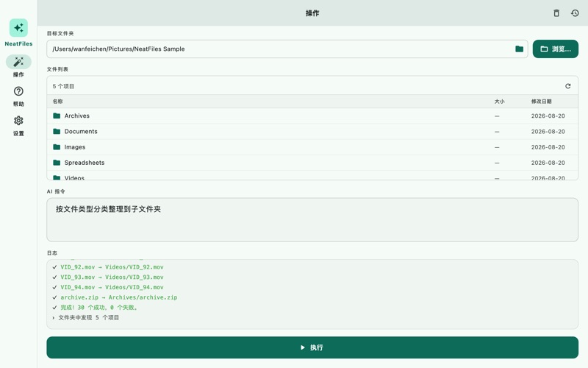Click the AI 指令 text area
Viewport: 588px width, 368px height.
[312, 219]
